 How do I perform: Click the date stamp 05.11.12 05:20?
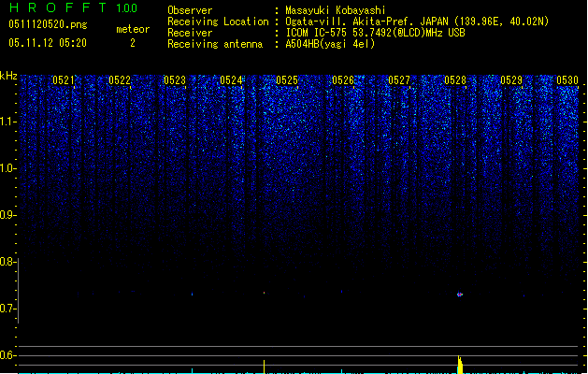(x=48, y=43)
